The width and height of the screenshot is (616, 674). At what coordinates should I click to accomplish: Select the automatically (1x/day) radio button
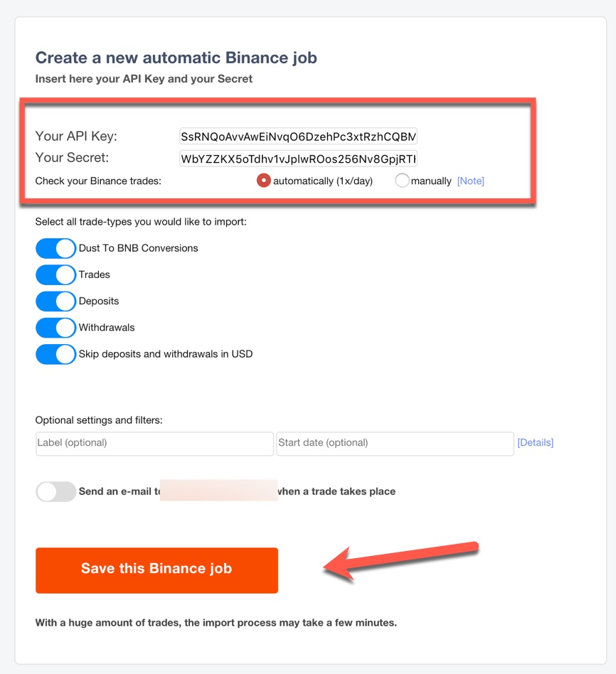(x=264, y=181)
